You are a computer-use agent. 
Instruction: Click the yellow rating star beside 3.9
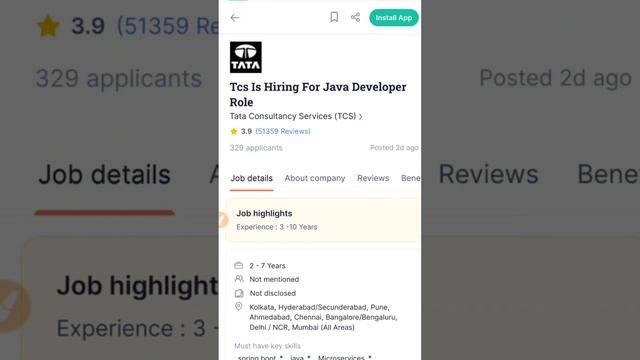pos(234,131)
